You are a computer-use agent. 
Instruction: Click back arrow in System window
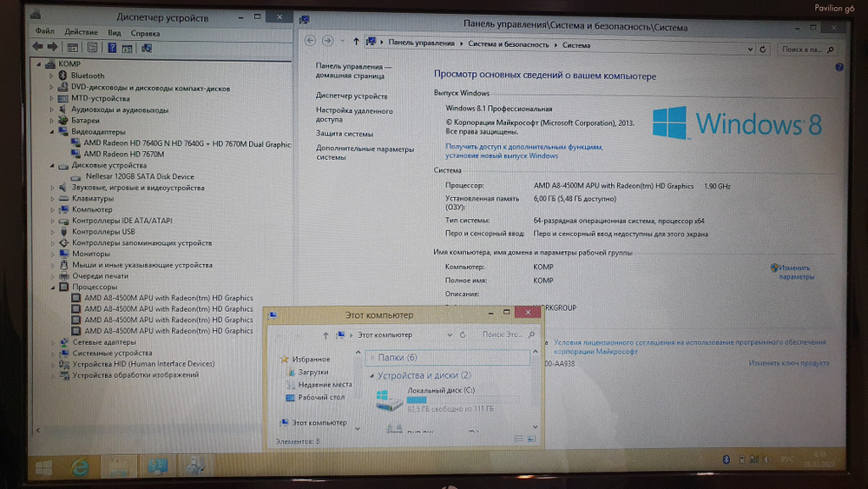coord(310,41)
